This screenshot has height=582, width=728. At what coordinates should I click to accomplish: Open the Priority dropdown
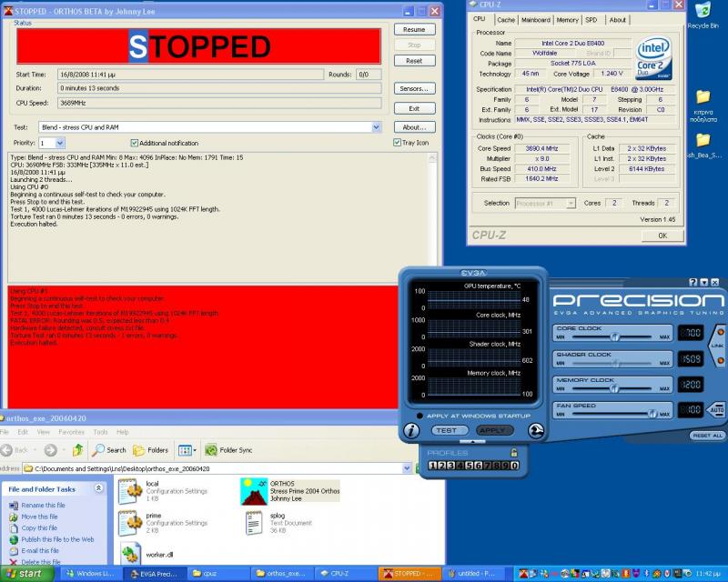[60, 143]
